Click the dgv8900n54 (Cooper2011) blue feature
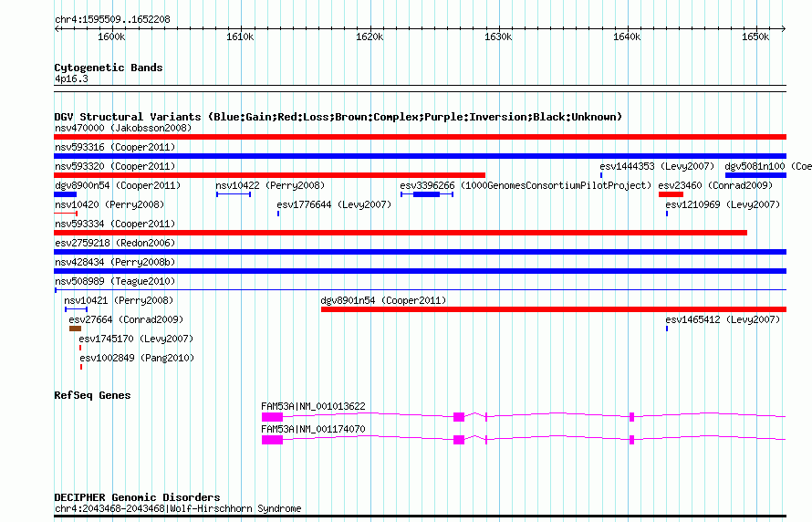Screen dimensions: 812x522 coord(66,194)
